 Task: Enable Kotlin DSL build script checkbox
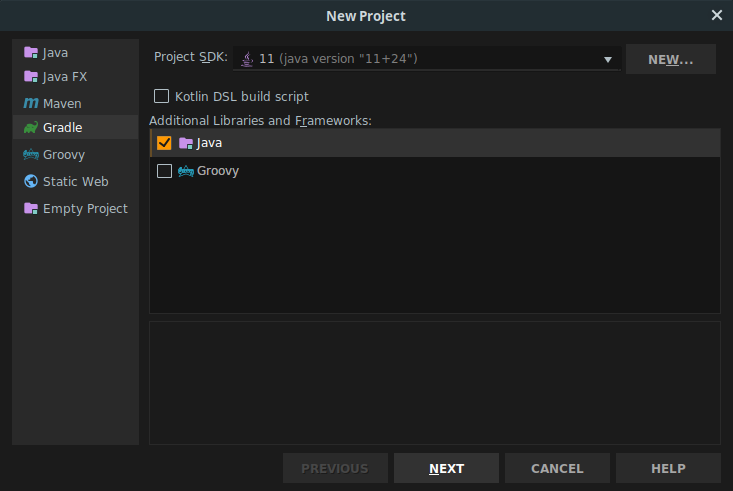(161, 96)
